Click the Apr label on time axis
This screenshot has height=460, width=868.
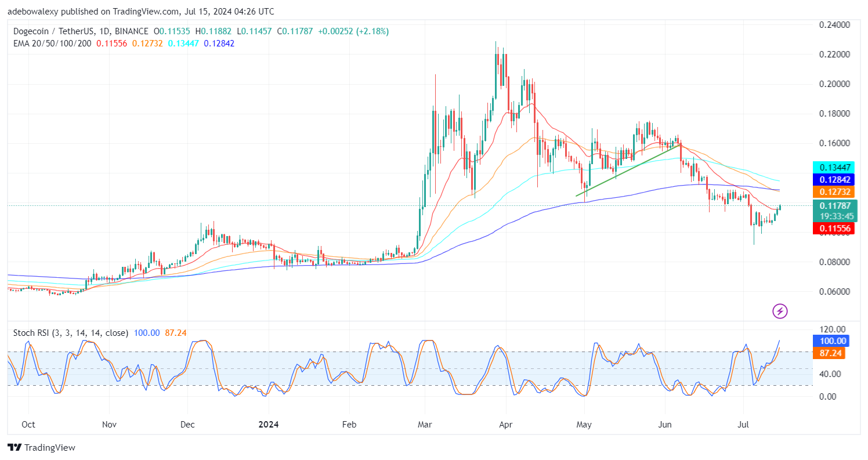(505, 425)
